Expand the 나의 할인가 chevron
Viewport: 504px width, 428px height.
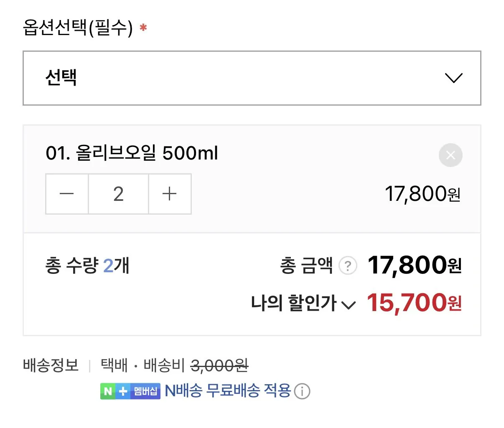pos(349,305)
